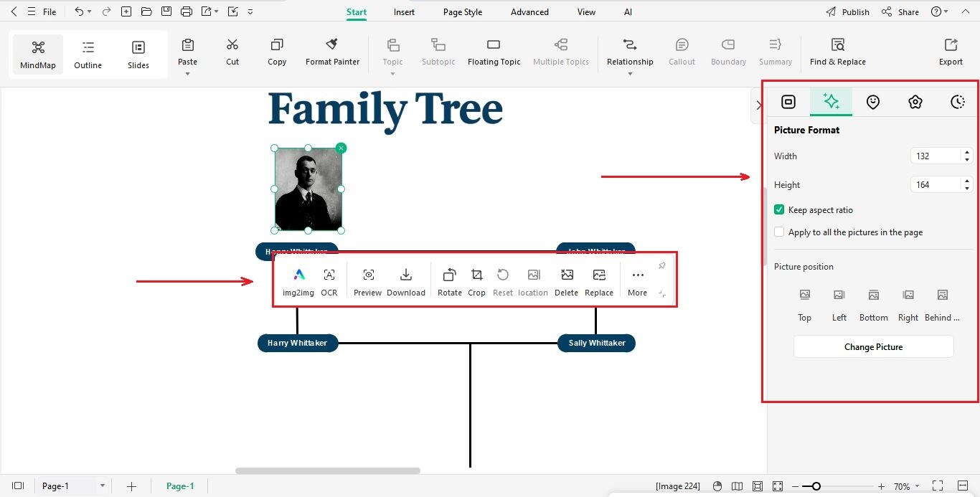This screenshot has height=497, width=980.
Task: Remove picture with green X badge
Action: click(341, 148)
